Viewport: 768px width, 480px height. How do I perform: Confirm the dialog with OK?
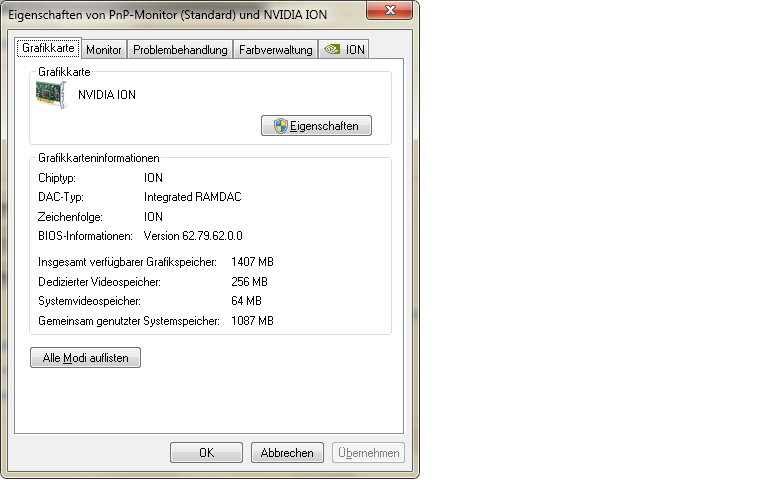206,453
